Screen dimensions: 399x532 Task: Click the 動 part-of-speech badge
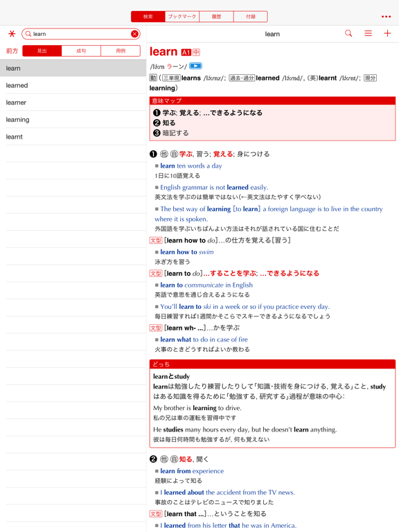click(x=153, y=78)
